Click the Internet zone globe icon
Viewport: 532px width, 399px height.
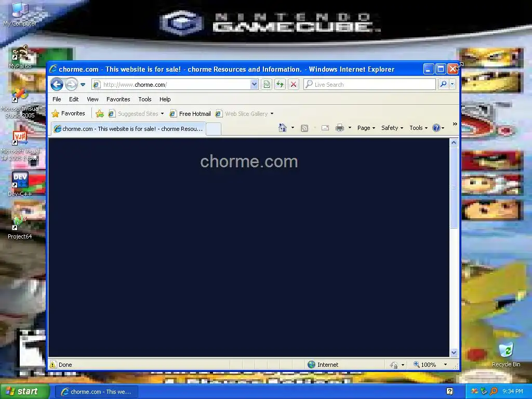(312, 365)
